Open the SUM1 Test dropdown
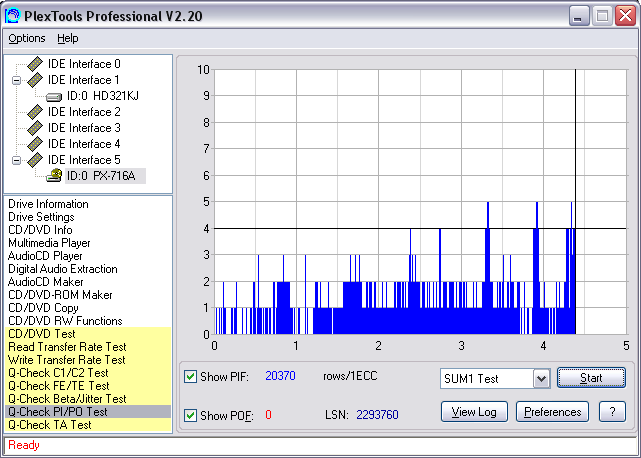641x458 pixels. pos(541,379)
